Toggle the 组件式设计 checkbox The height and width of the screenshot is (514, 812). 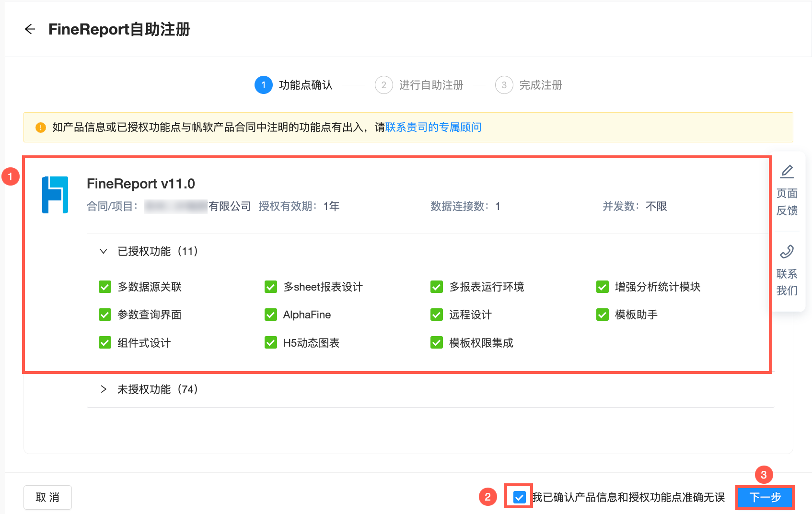[105, 343]
